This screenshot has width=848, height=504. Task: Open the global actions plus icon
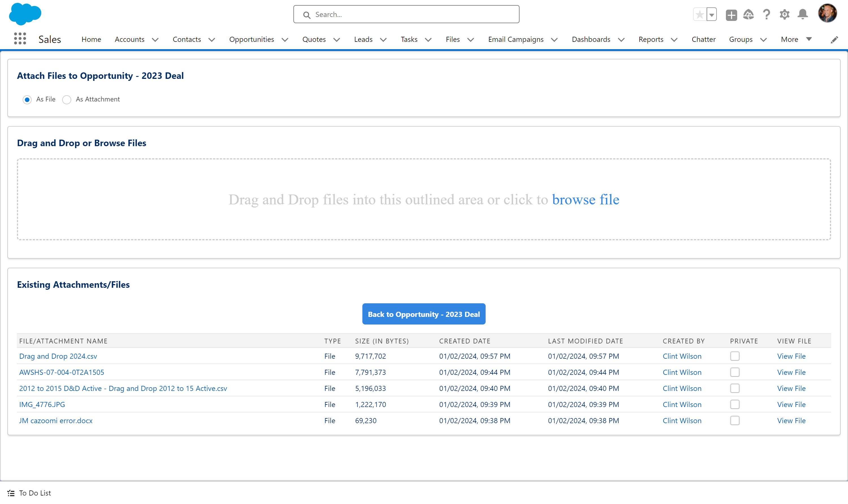[x=731, y=15]
